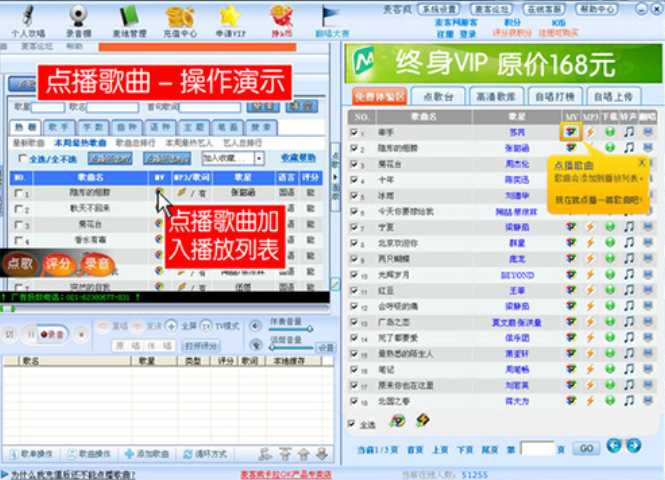Screen dimensions: 665x480
Task: Switch to the 高清歌库 tab
Action: pyautogui.click(x=498, y=97)
